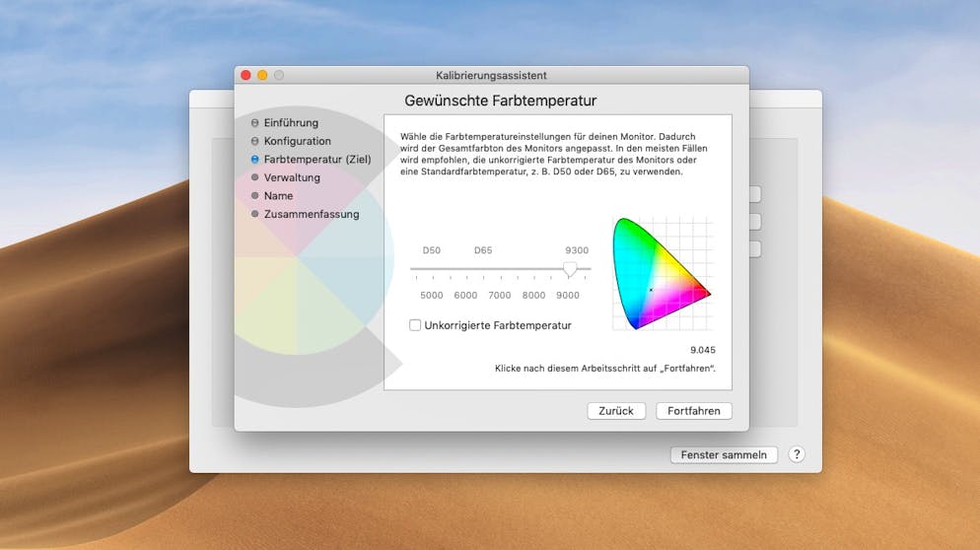Click the 9300 label above the slider
Image resolution: width=980 pixels, height=550 pixels.
576,250
